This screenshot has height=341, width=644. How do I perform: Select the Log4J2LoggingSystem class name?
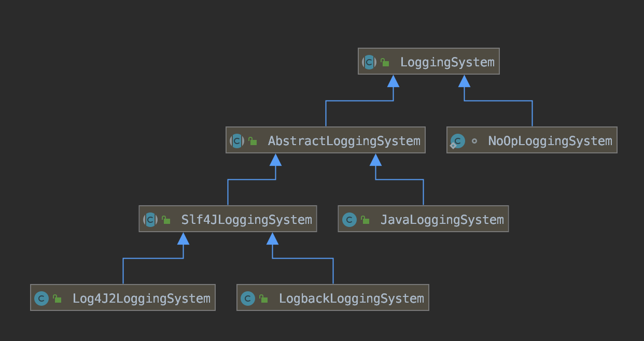tap(142, 299)
